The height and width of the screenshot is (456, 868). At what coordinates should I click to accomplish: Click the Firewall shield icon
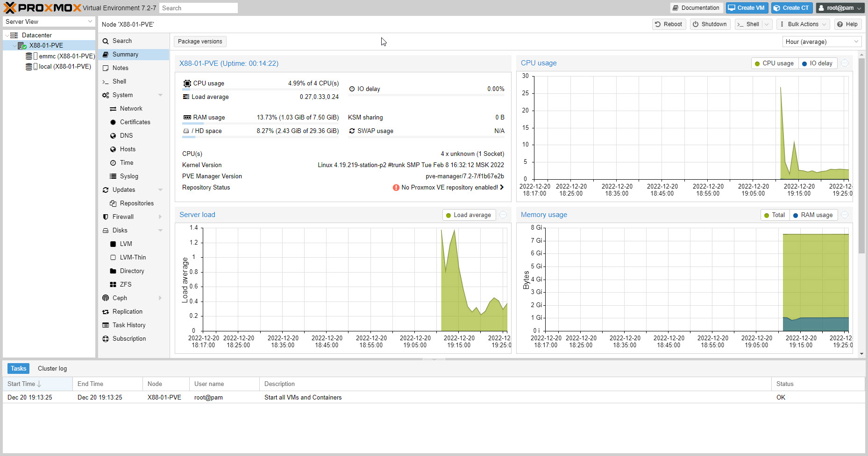[106, 217]
